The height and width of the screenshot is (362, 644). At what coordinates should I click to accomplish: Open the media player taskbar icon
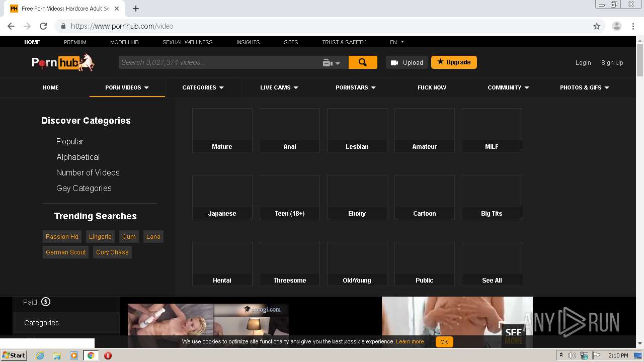click(x=74, y=355)
